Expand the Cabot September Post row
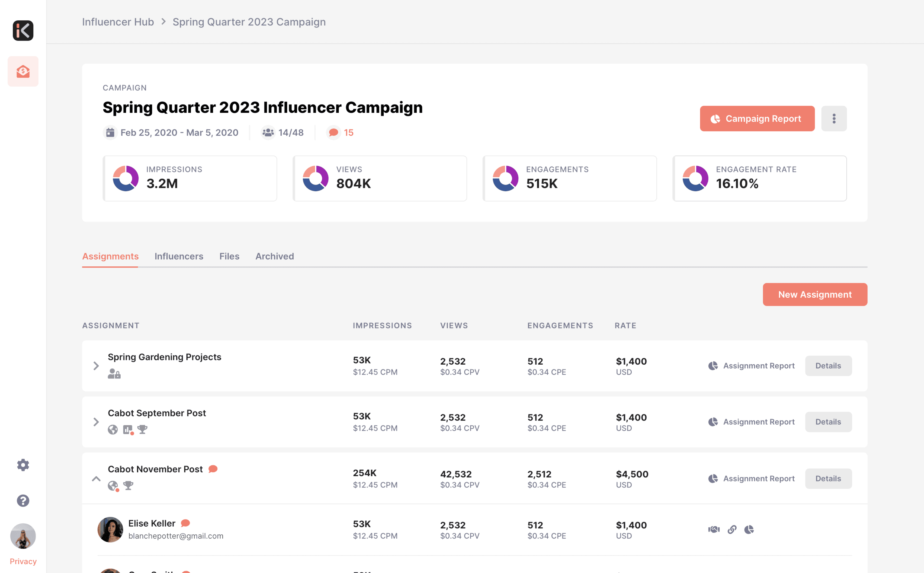924x573 pixels. click(x=96, y=422)
